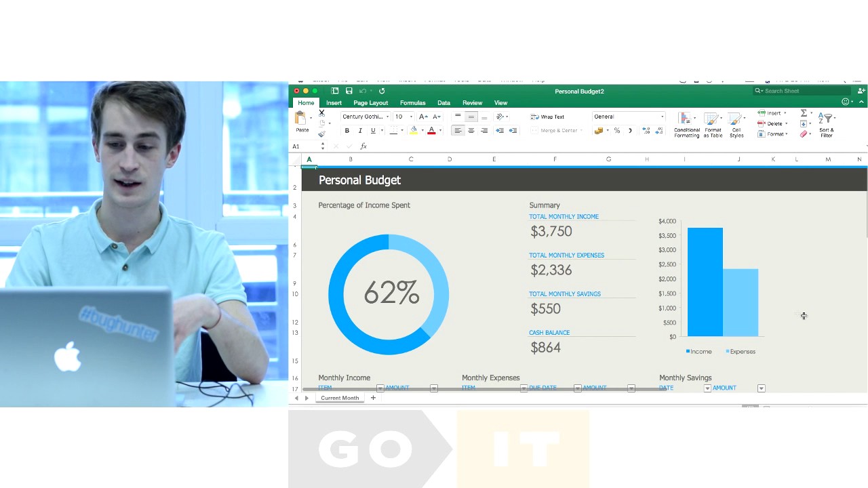Increase decimal places
The image size is (868, 488).
point(646,130)
